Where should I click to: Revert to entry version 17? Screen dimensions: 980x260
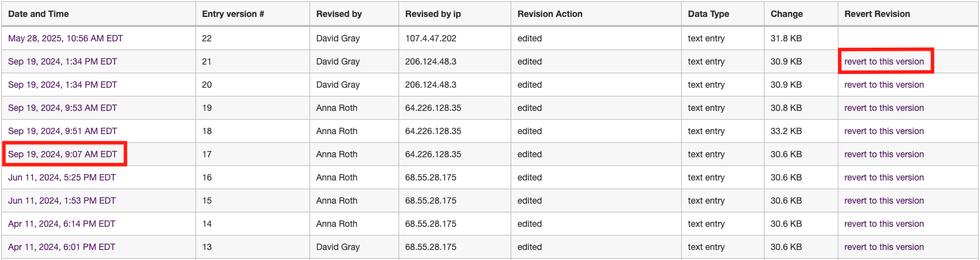[884, 154]
